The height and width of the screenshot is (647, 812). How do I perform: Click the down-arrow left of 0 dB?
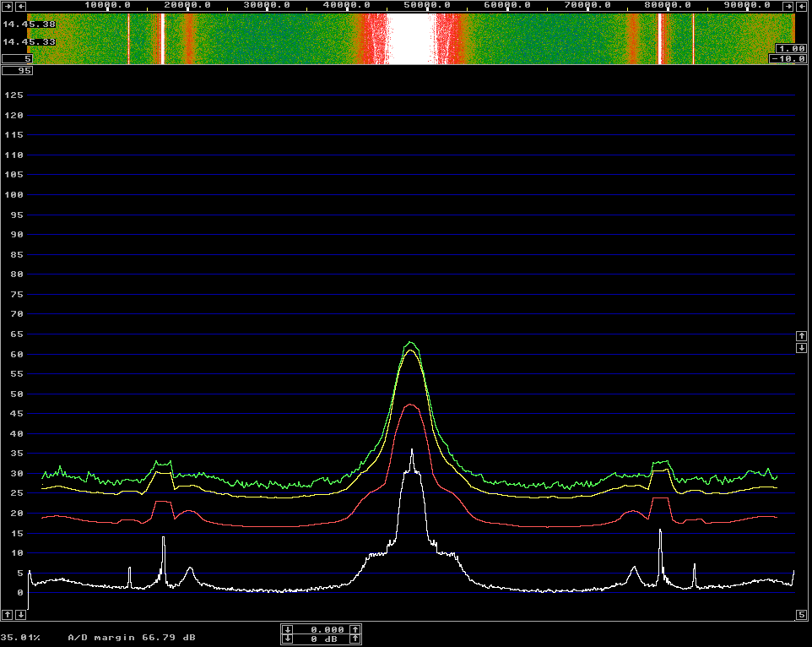coord(288,639)
